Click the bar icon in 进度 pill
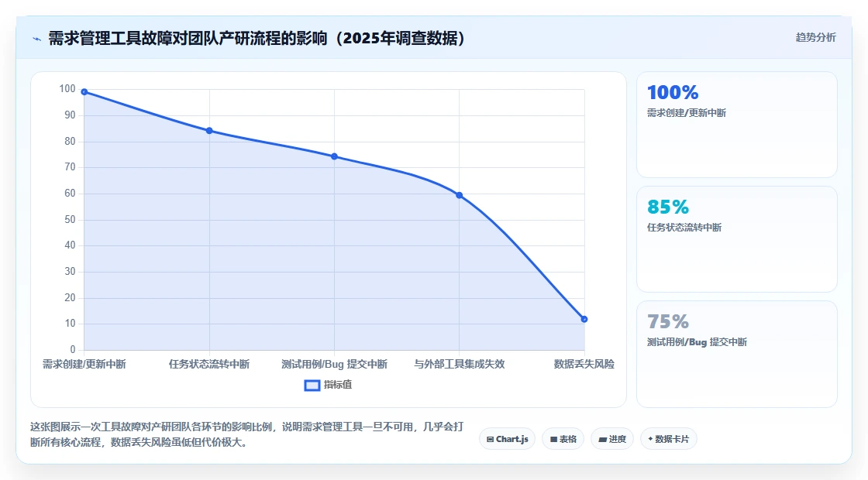The image size is (868, 480). 603,440
